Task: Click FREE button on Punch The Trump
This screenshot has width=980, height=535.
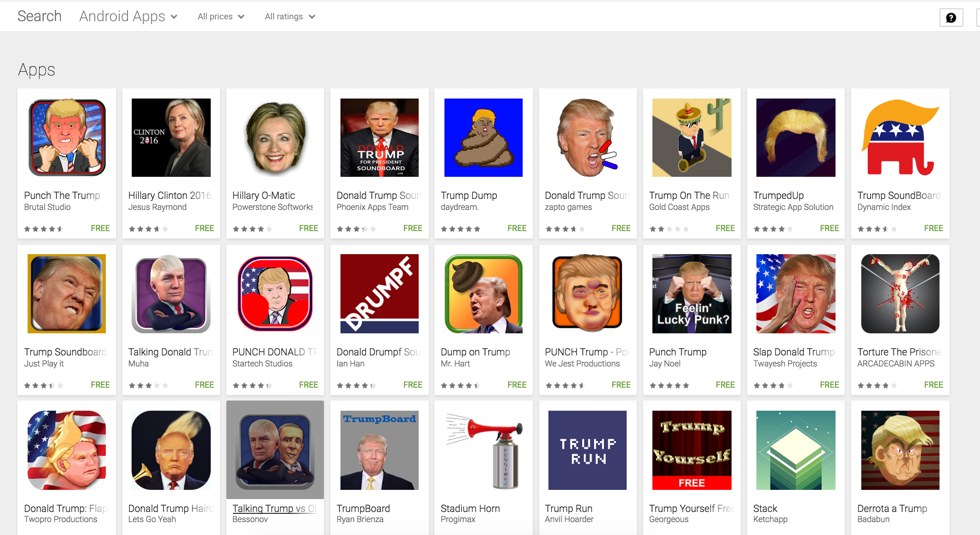Action: click(x=100, y=228)
